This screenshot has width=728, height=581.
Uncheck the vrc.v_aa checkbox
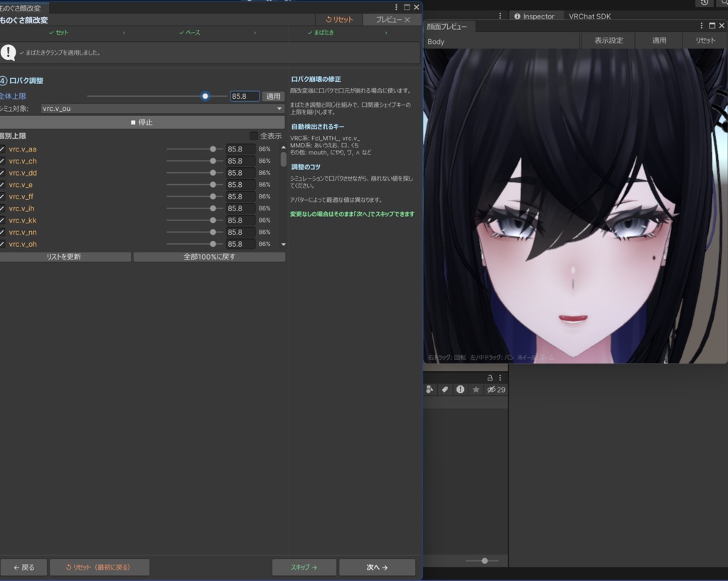pyautogui.click(x=2, y=149)
